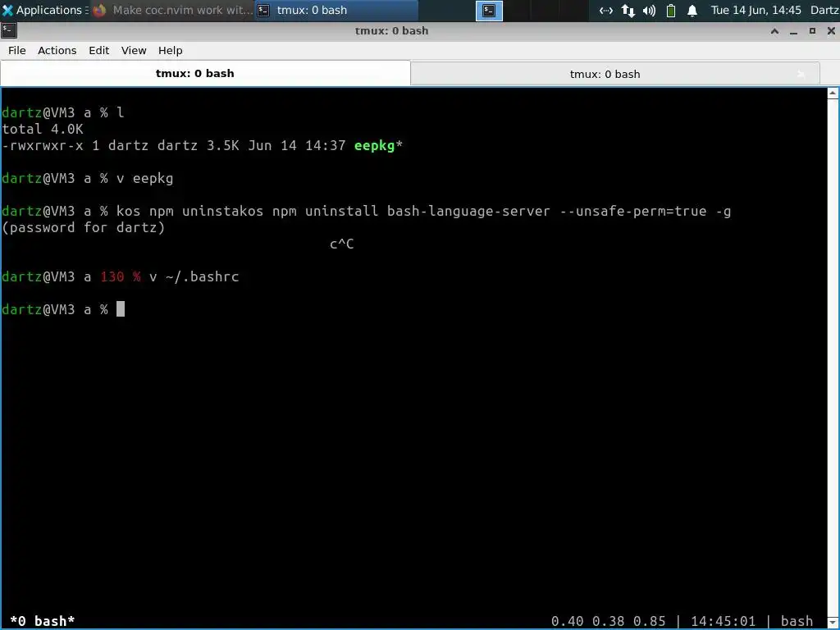
Task: Maximize the tmux terminal window
Action: [x=813, y=31]
